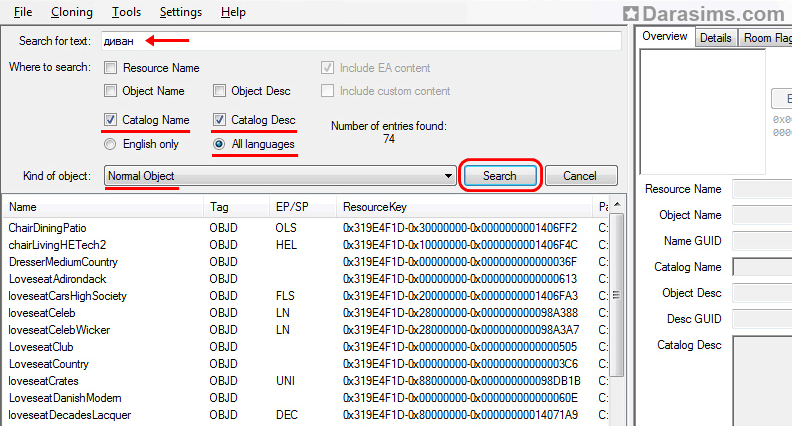Image resolution: width=792 pixels, height=426 pixels.
Task: Click the Search for text field
Action: [x=360, y=41]
